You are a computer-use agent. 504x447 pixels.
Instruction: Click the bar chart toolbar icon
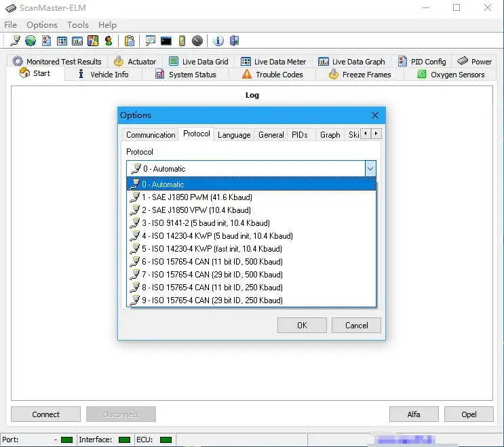(x=77, y=41)
